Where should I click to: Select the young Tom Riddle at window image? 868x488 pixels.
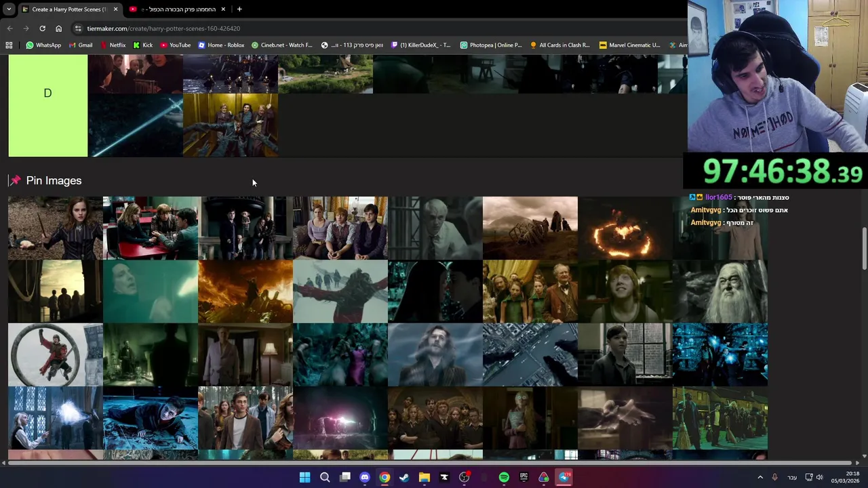tap(625, 354)
